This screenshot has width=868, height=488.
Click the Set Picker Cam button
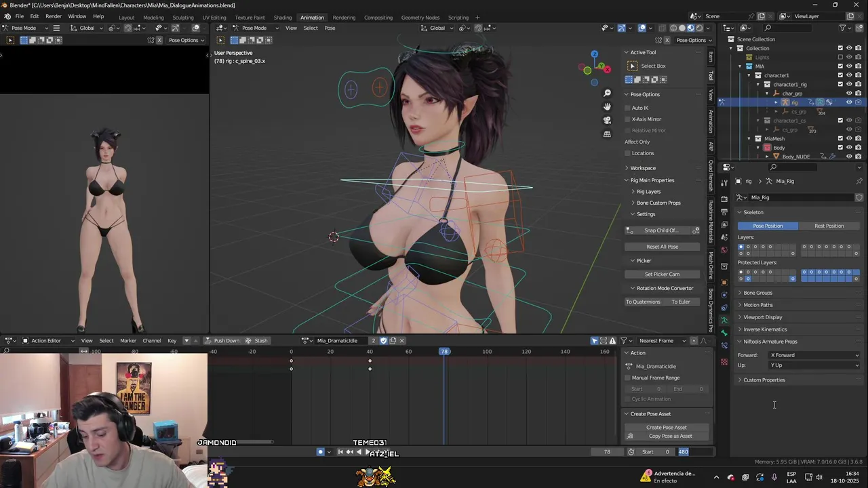(662, 274)
